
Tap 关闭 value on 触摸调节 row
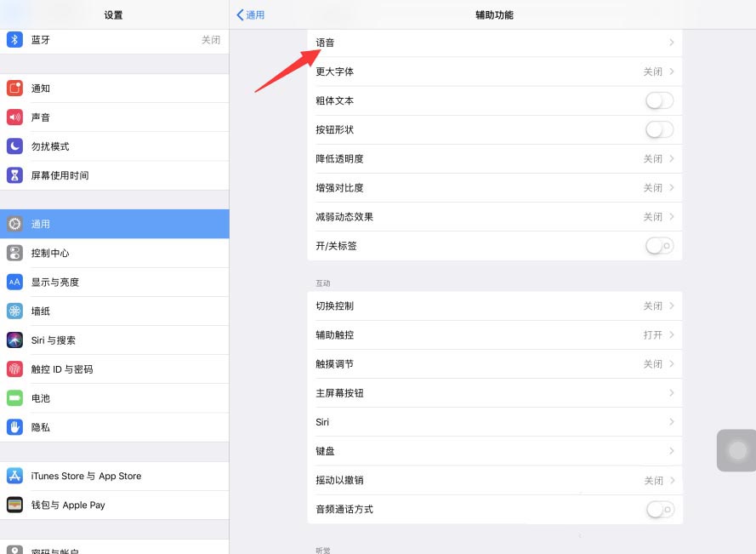point(653,364)
